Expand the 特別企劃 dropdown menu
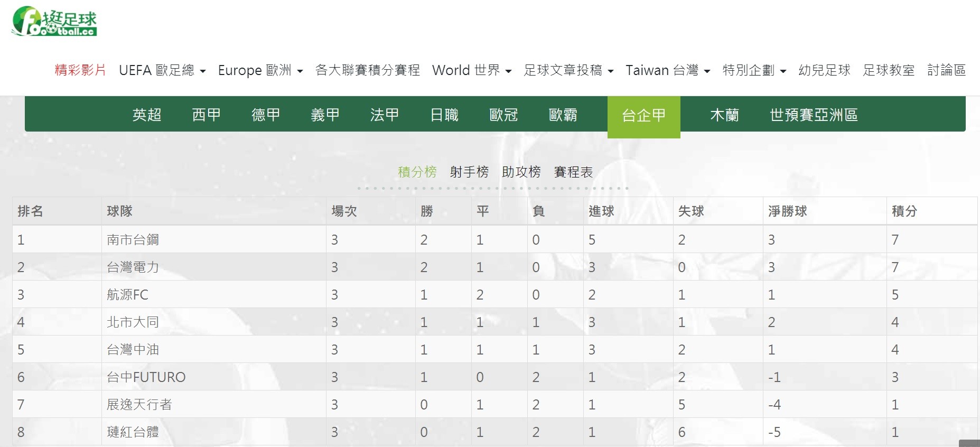Viewport: 980px width, 447px height. coord(754,70)
